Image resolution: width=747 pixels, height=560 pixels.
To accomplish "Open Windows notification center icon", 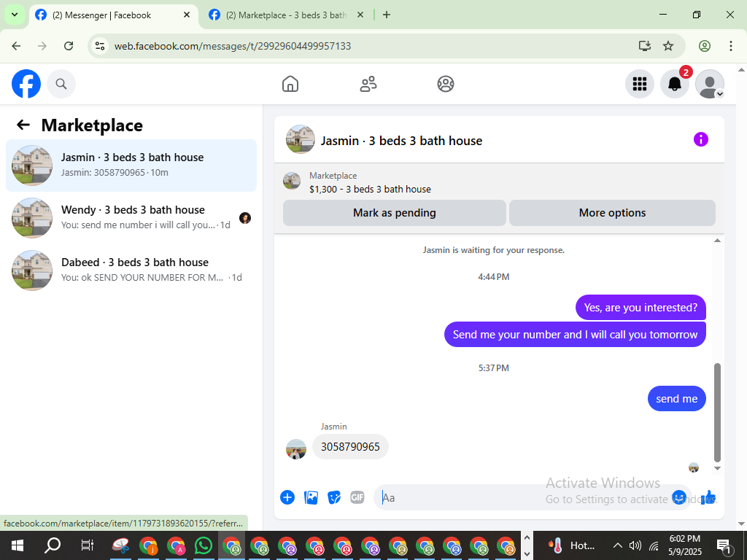I will pos(724,545).
